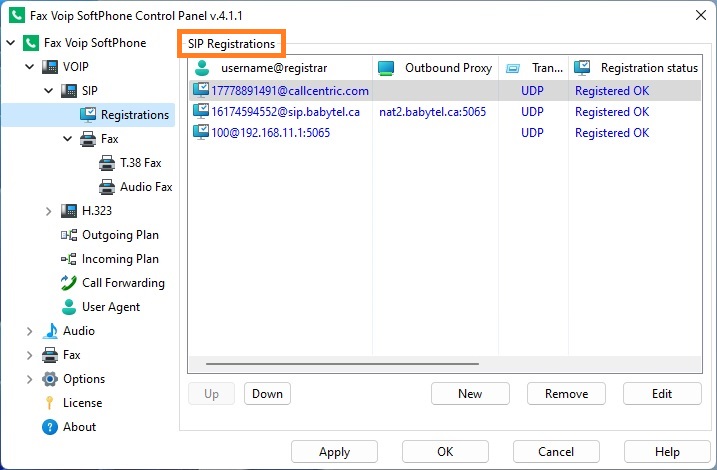Image resolution: width=717 pixels, height=470 pixels.
Task: Open the Audio Fax settings page
Action: tap(146, 187)
